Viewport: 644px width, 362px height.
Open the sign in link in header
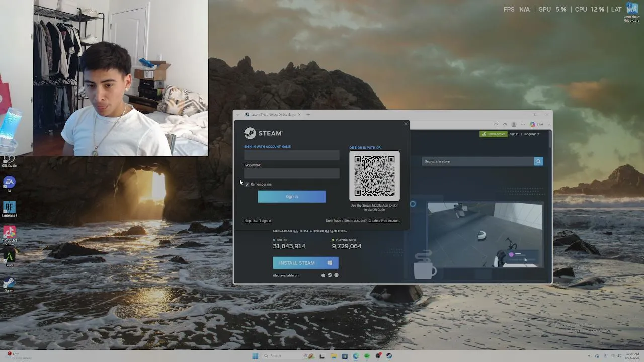514,134
